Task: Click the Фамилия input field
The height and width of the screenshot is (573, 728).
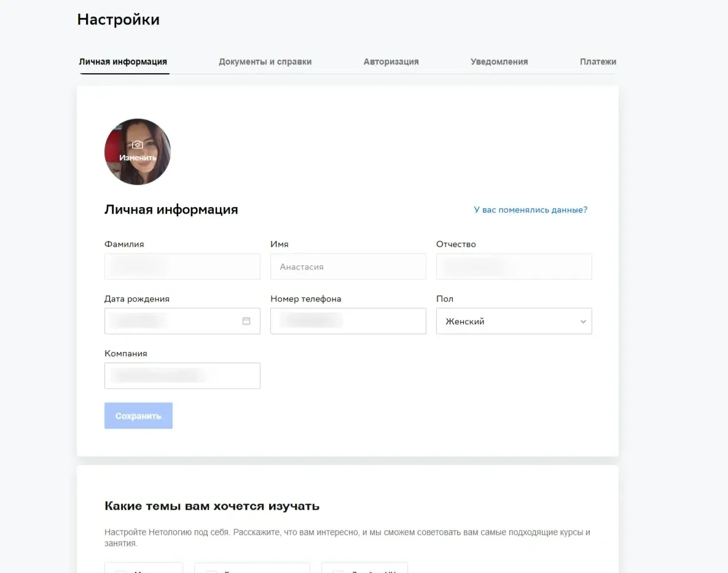Action: pyautogui.click(x=182, y=267)
